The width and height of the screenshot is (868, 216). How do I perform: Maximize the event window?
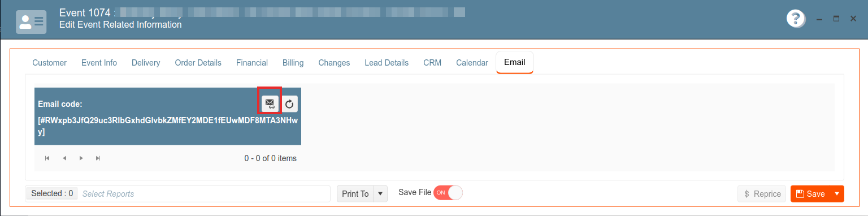coord(836,19)
